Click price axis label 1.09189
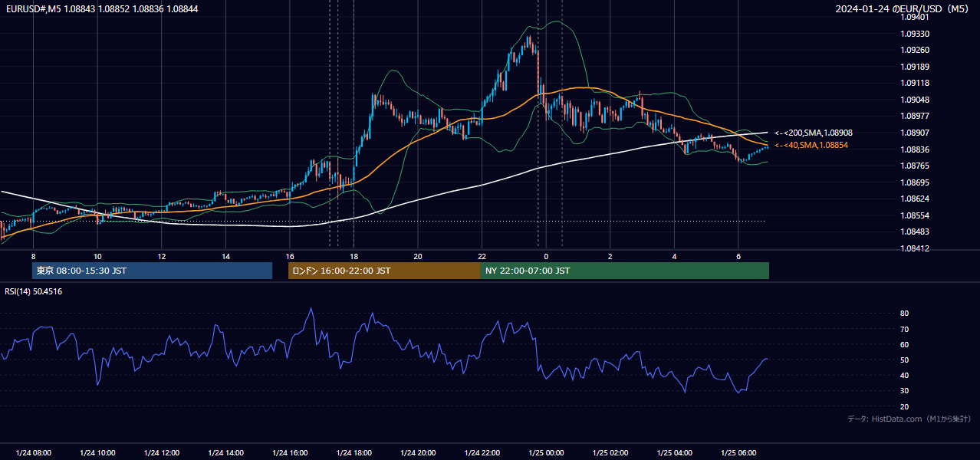The width and height of the screenshot is (980, 460). pos(914,67)
